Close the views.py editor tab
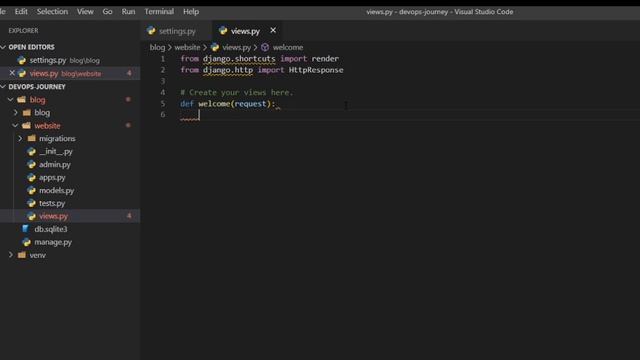This screenshot has height=360, width=640. pyautogui.click(x=273, y=31)
